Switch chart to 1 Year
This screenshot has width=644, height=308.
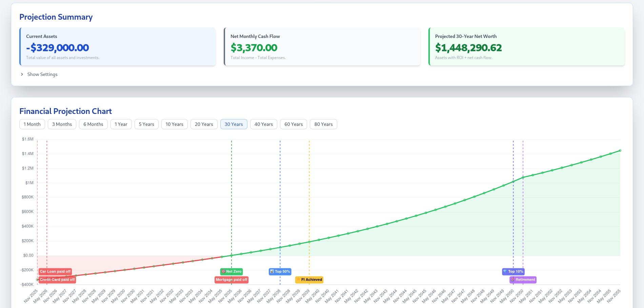point(121,124)
